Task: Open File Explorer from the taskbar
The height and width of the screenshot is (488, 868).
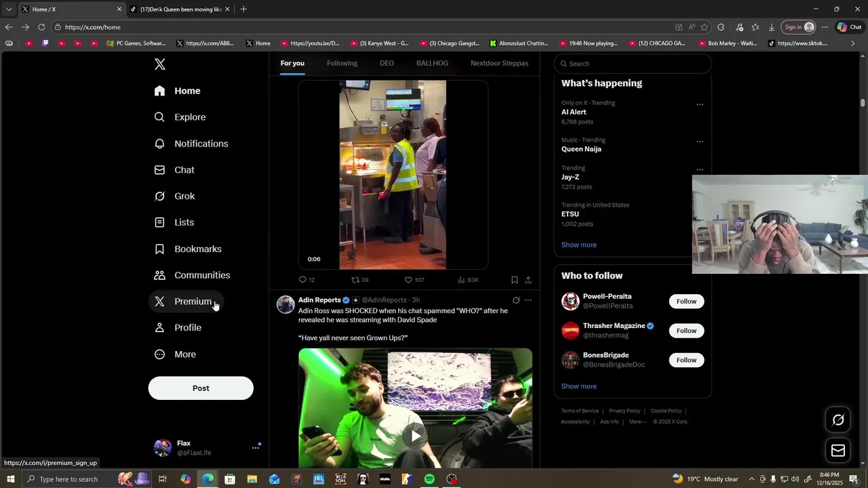Action: coord(252,479)
